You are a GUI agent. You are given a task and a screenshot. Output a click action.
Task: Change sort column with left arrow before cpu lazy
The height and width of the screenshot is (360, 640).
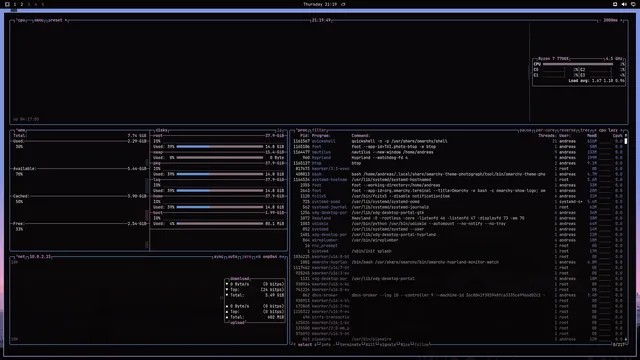[x=595, y=130]
